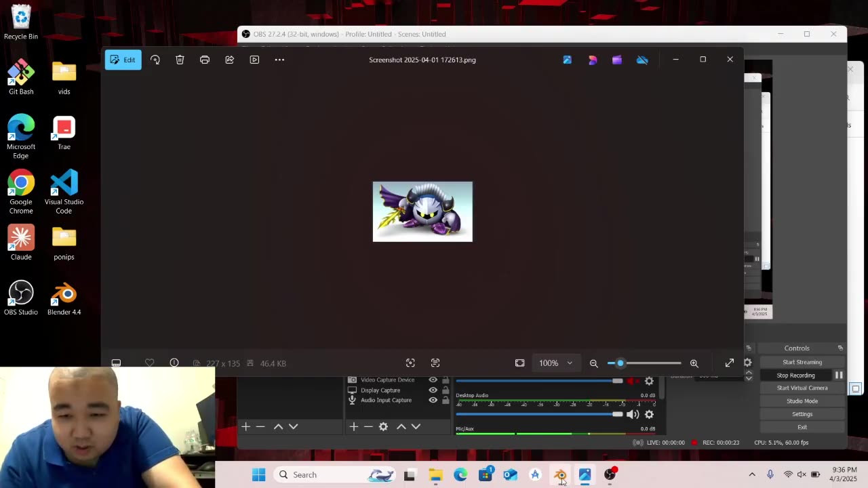
Task: Mark the image as favorite
Action: coord(150,363)
